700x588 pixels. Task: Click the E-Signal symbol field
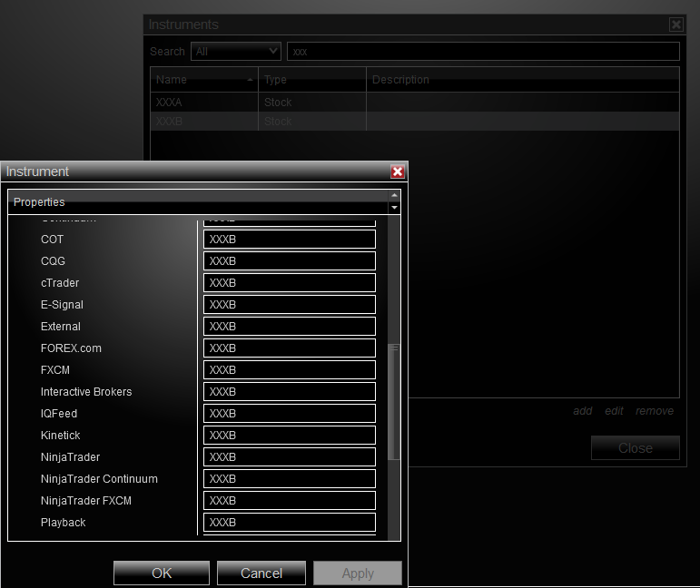click(x=290, y=305)
